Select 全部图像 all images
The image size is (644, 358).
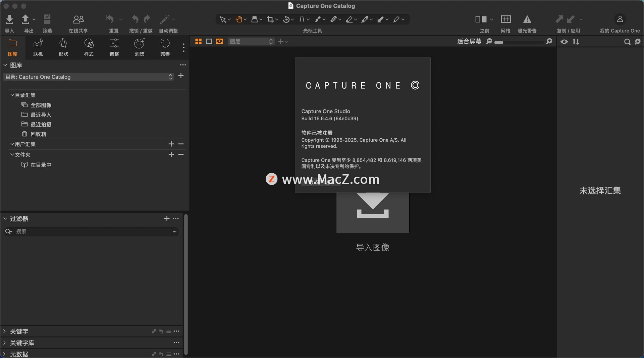pyautogui.click(x=41, y=105)
